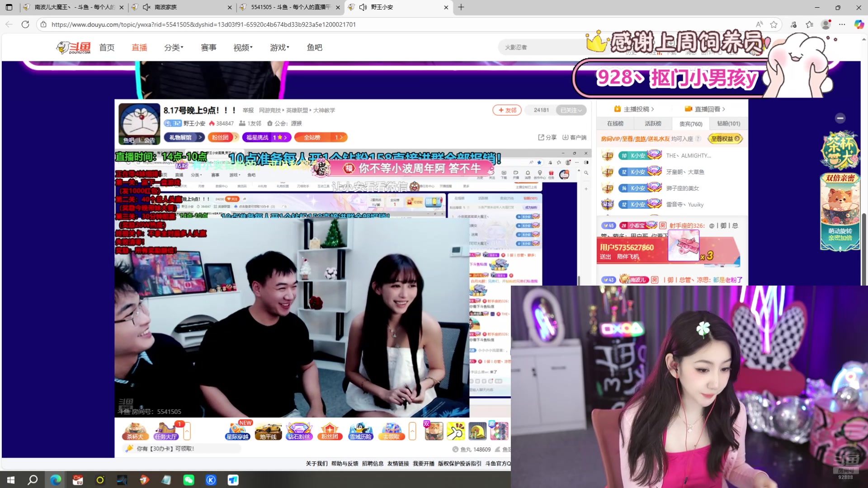Click the 去领取 treasure chest icon
This screenshot has width=868, height=488.
(x=391, y=431)
